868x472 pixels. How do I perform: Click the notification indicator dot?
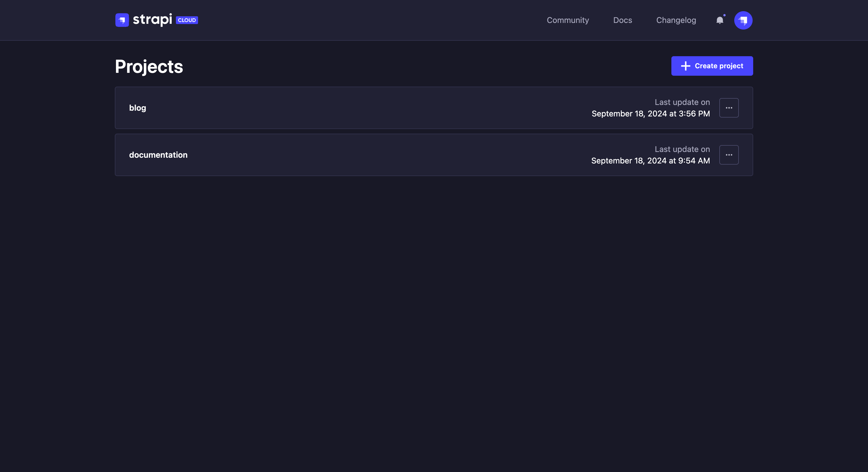click(x=724, y=16)
